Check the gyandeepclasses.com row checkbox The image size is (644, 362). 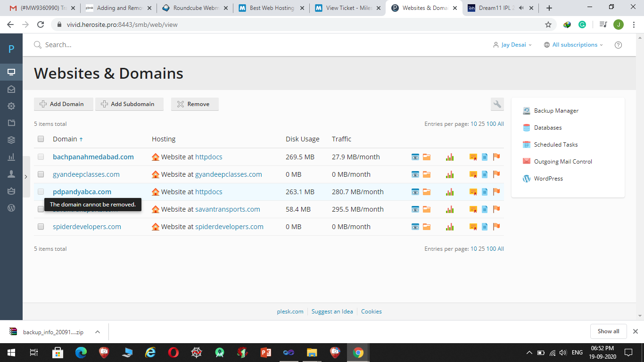click(41, 174)
